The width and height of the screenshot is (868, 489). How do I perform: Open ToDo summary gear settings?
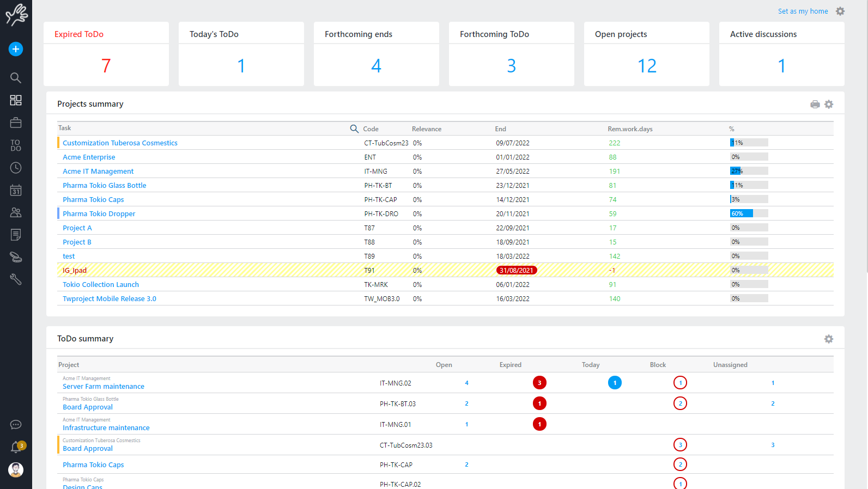click(x=829, y=339)
